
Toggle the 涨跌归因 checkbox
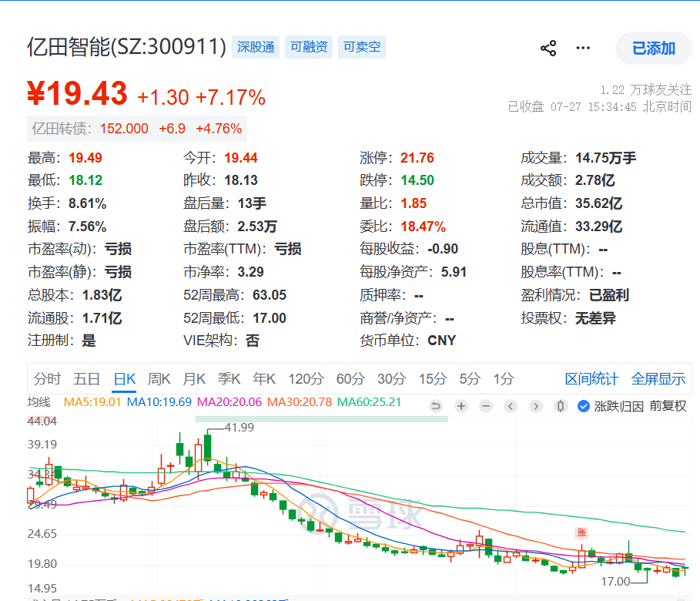tap(583, 406)
